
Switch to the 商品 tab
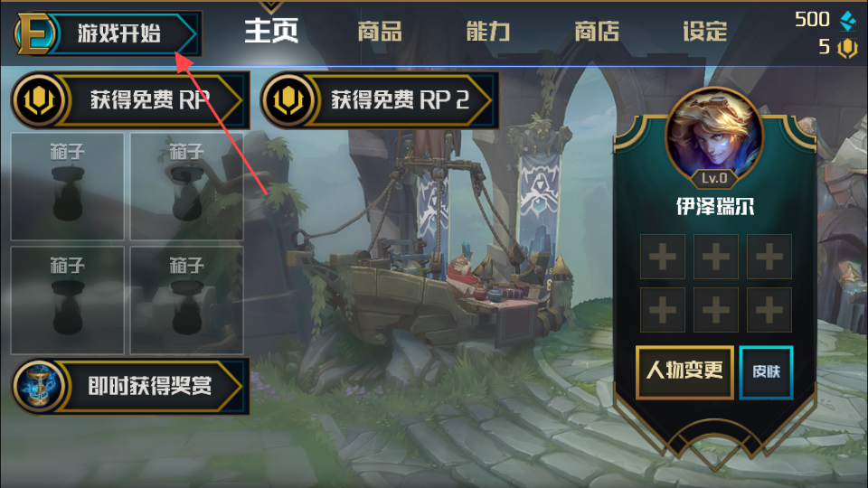380,31
